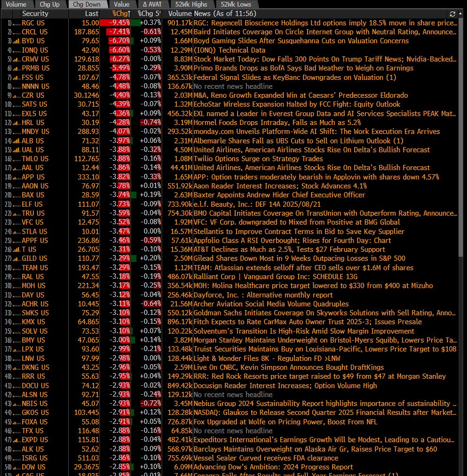Image resolution: width=467 pixels, height=476 pixels.
Task: Open Molina Healthcare price target lowered headline
Action: click(313, 286)
